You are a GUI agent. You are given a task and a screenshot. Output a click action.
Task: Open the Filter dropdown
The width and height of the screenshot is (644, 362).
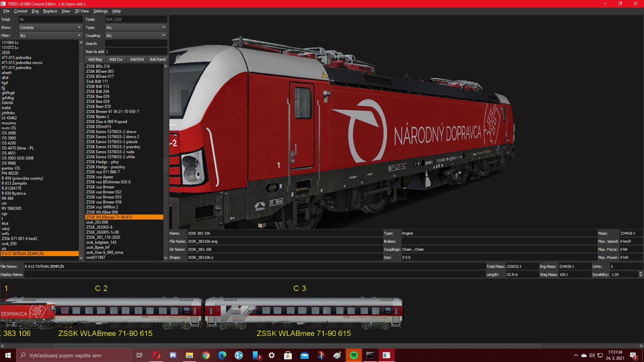click(x=50, y=36)
